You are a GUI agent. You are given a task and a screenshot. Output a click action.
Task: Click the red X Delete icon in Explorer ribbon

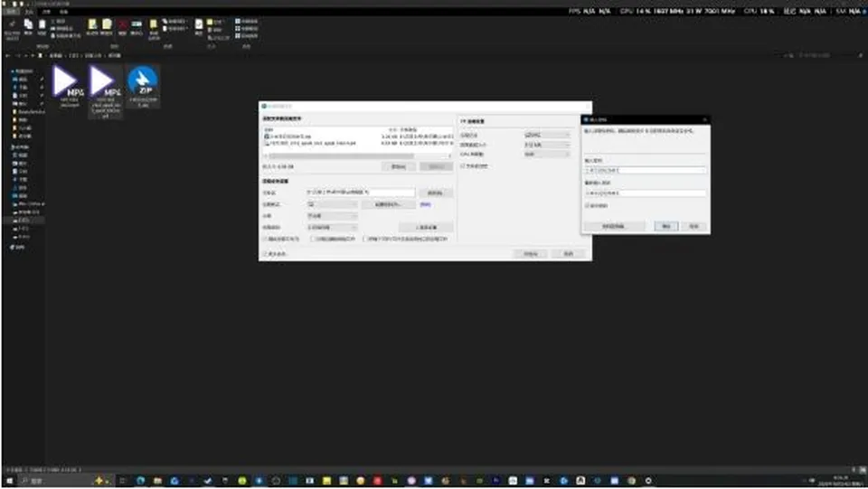[122, 25]
